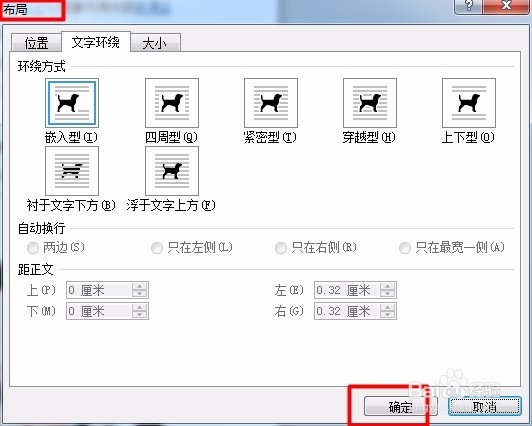Click the help question mark button
The width and height of the screenshot is (532, 426).
coord(469,6)
